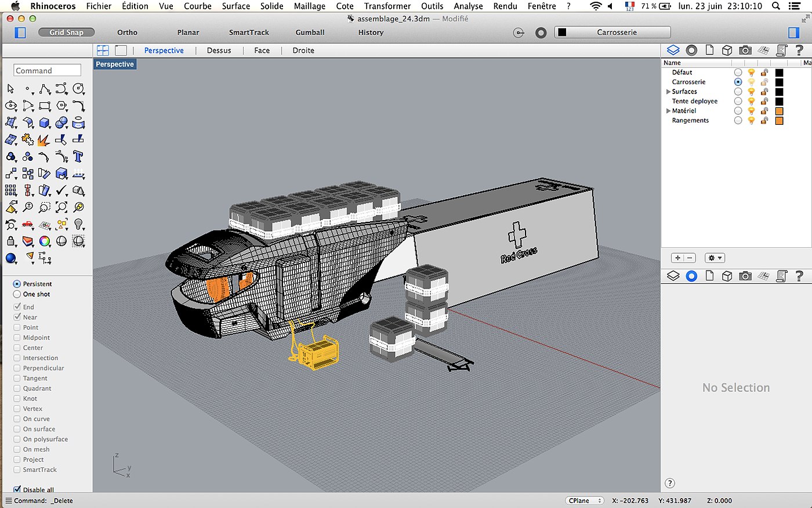Toggle the Grid Snap button
The image size is (812, 508).
pos(66,33)
